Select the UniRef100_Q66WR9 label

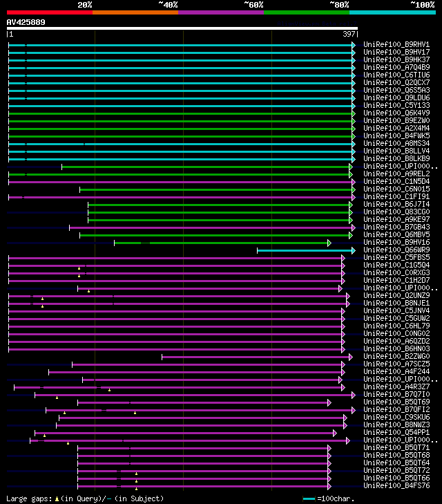(396, 250)
